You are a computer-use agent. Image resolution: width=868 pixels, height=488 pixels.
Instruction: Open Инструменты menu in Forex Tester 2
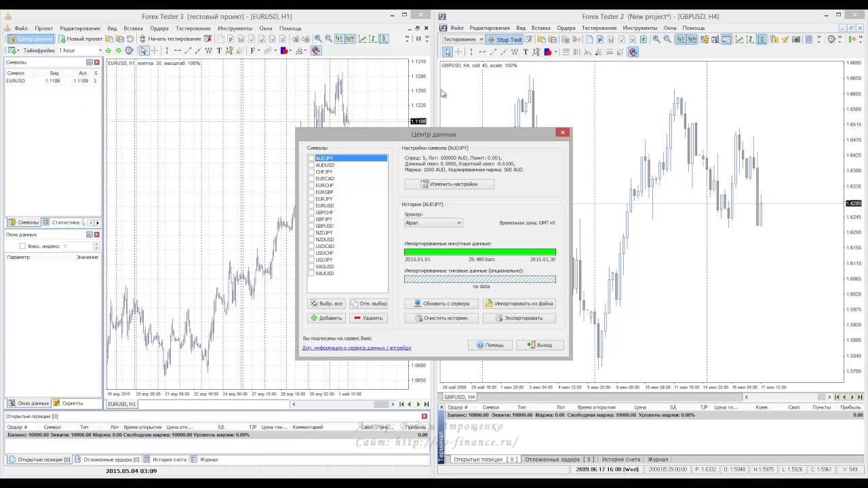point(640,28)
